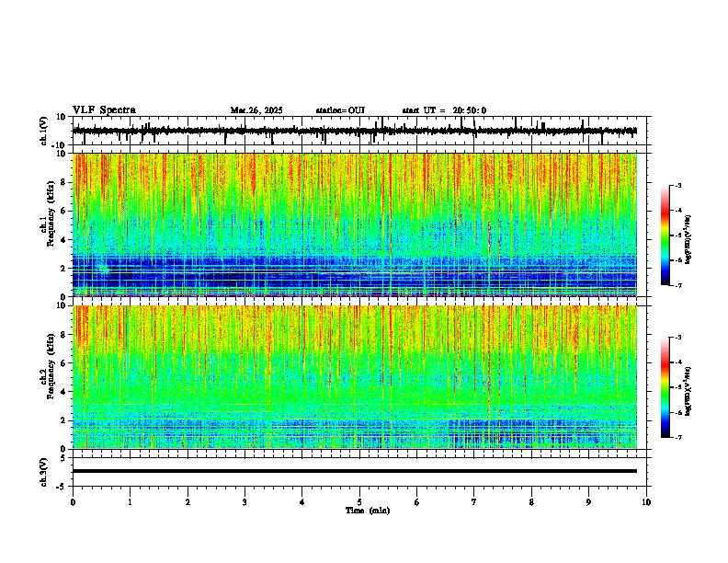This screenshot has width=728, height=563.
Task: Click time axis tick label "2"
Action: pos(188,502)
